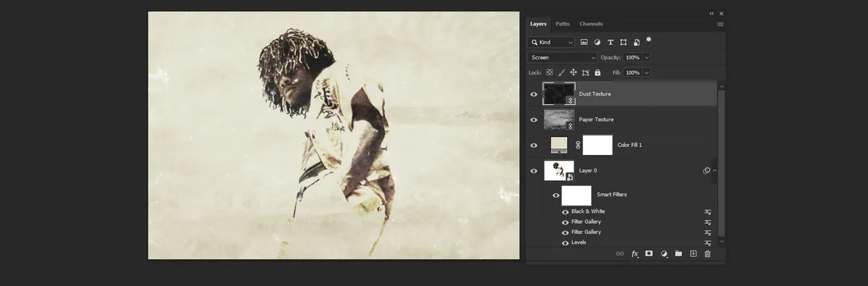This screenshot has width=868, height=286.
Task: Hide Layer 0
Action: 534,171
